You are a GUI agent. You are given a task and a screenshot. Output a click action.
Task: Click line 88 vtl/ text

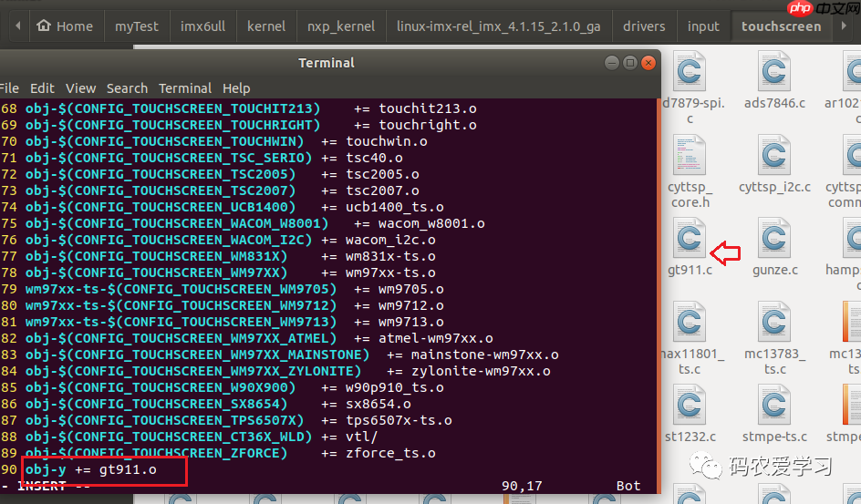362,437
